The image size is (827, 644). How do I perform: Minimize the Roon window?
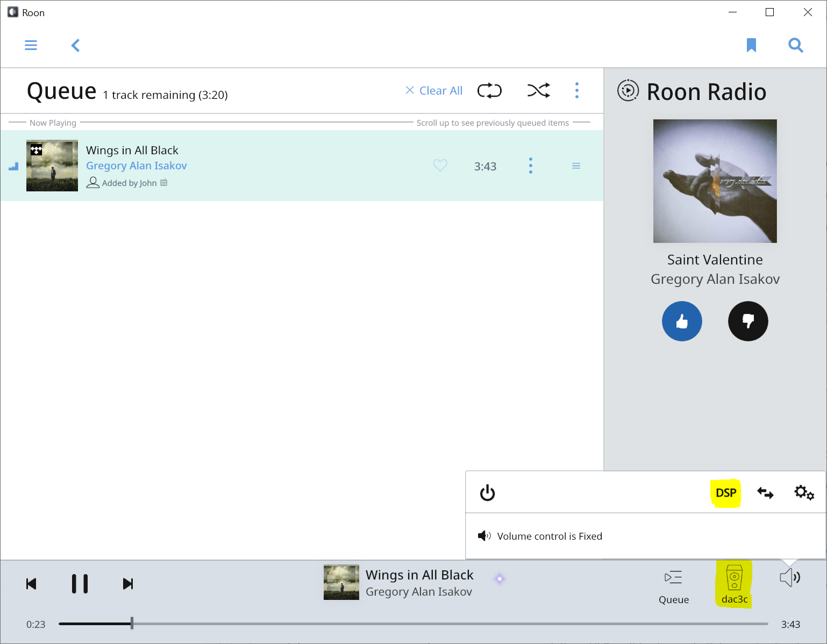732,12
